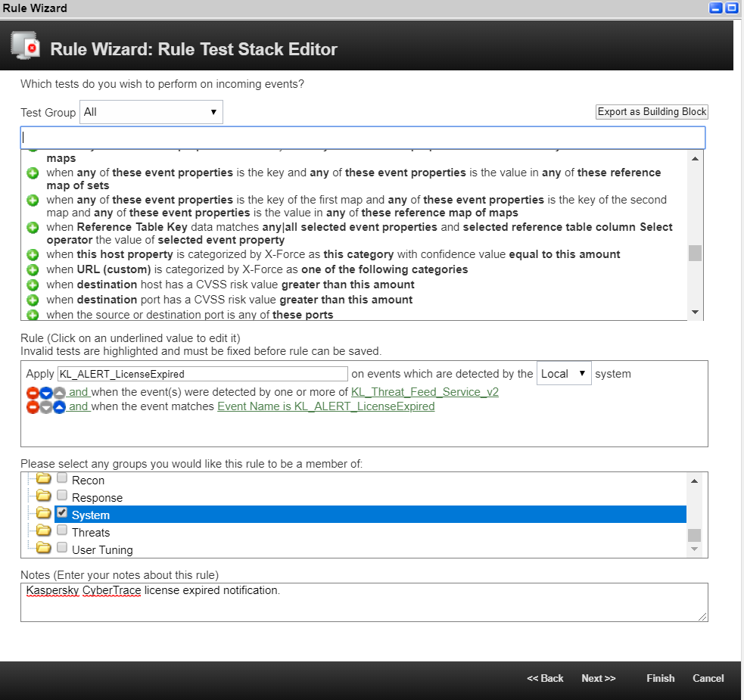The height and width of the screenshot is (700, 744).
Task: Move the first rule test down using blue arrow
Action: (x=46, y=393)
